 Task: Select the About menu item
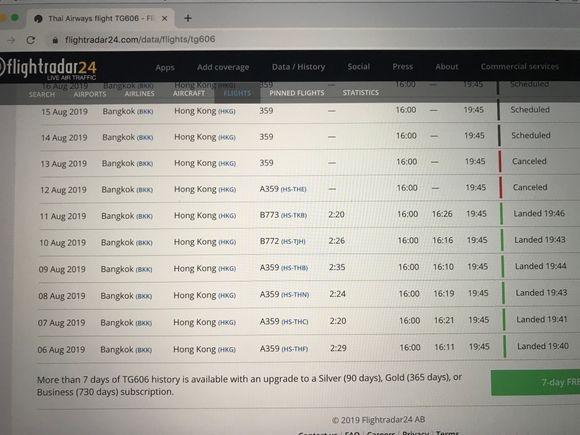click(446, 67)
